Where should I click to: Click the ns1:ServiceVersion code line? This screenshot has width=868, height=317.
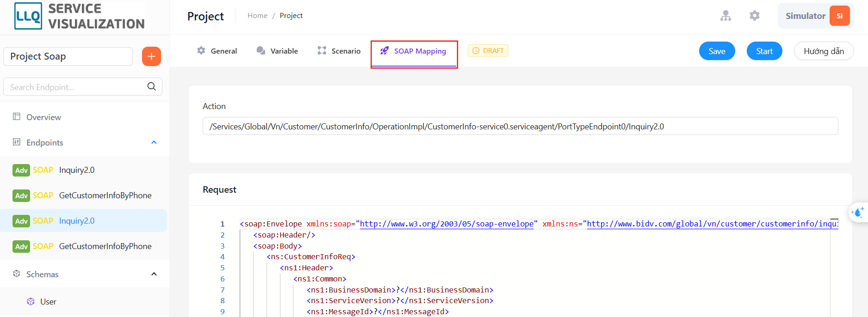point(400,301)
